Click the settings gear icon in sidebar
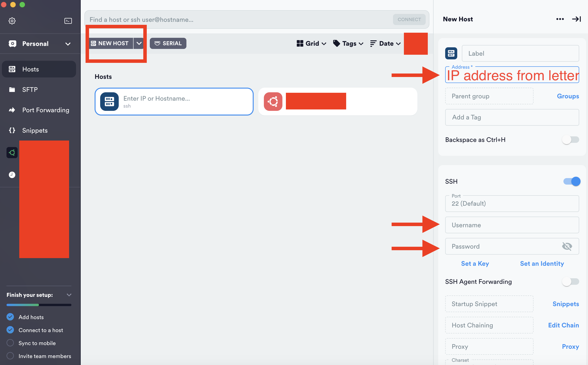 (x=12, y=20)
